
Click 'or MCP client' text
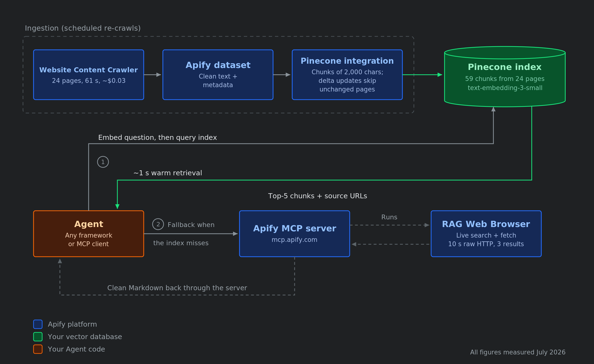point(88,244)
